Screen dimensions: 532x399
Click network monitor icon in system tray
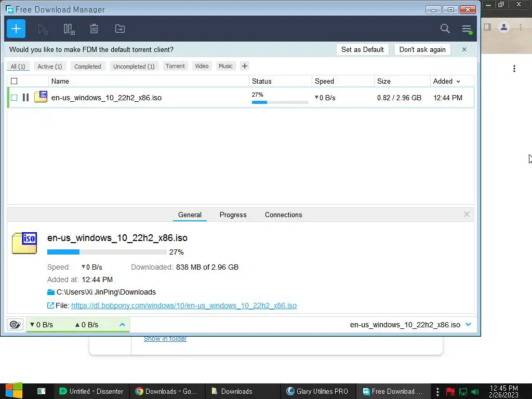click(x=463, y=392)
